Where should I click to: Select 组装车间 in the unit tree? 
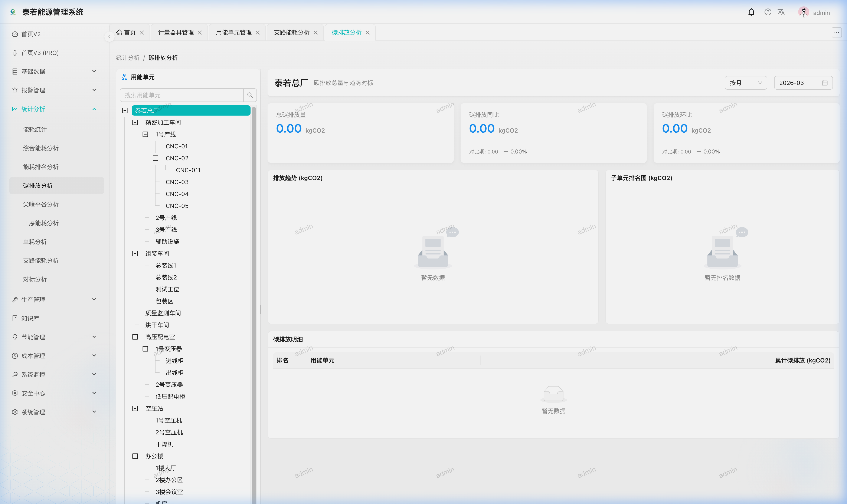(157, 254)
